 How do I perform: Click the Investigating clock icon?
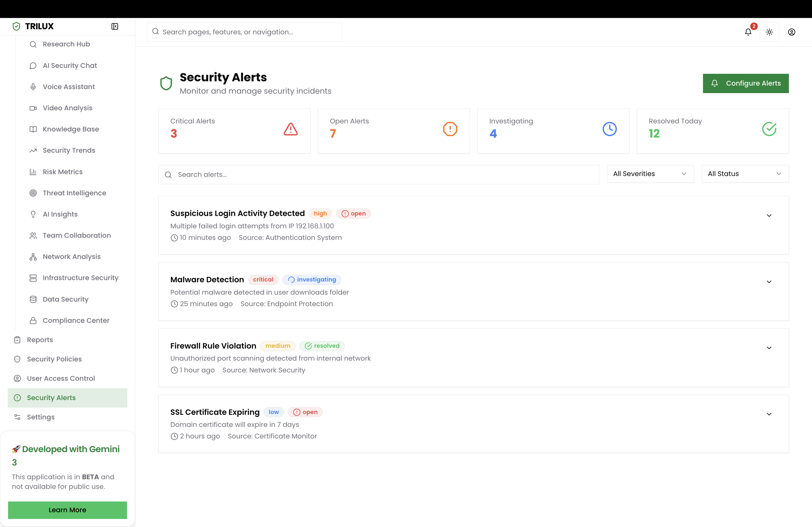coord(609,129)
